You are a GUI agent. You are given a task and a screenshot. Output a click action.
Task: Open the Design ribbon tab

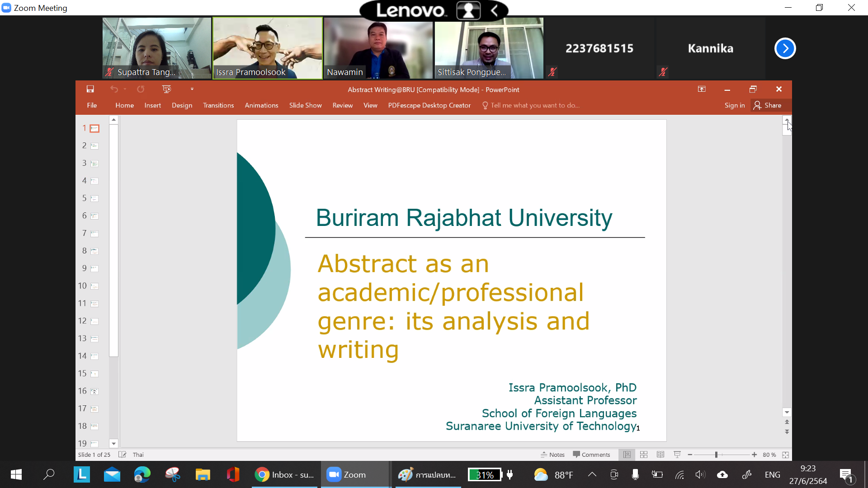182,105
